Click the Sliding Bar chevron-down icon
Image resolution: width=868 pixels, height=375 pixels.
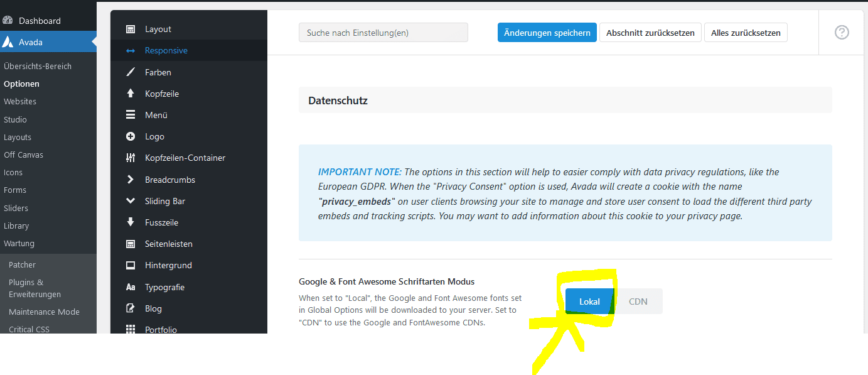pos(131,201)
